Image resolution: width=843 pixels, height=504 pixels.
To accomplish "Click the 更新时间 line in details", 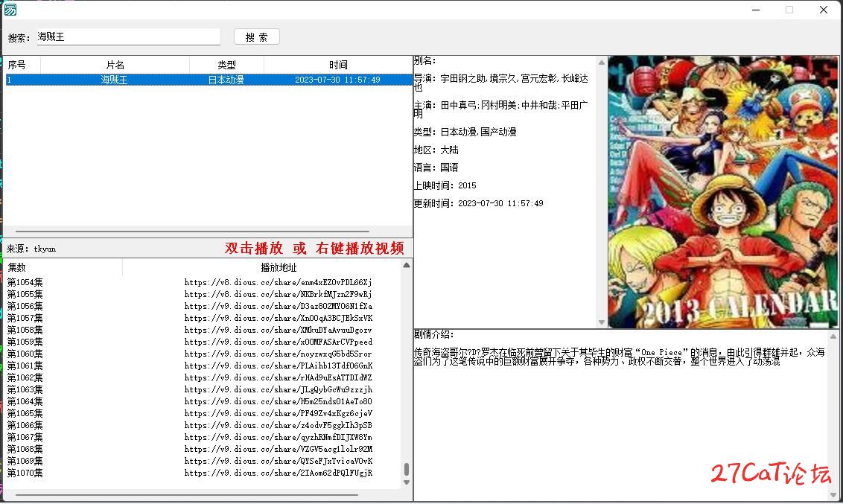I will (x=479, y=203).
